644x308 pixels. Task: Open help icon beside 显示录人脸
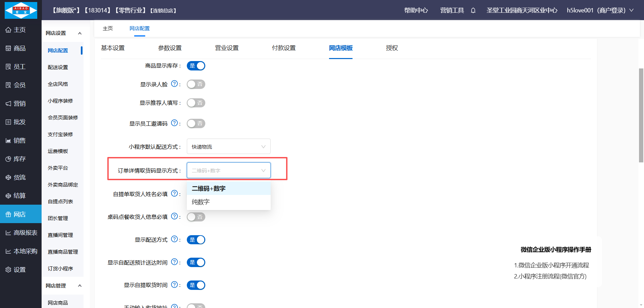174,84
